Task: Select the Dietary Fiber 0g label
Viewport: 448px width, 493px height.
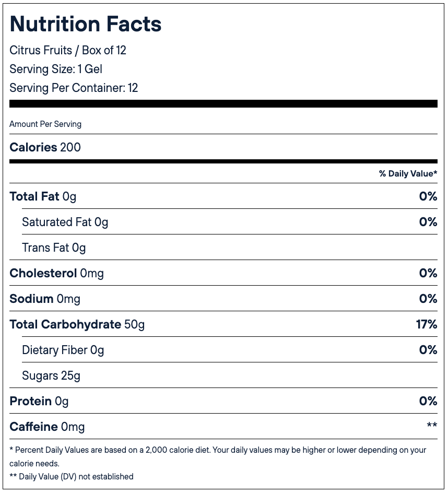Action: pos(63,350)
